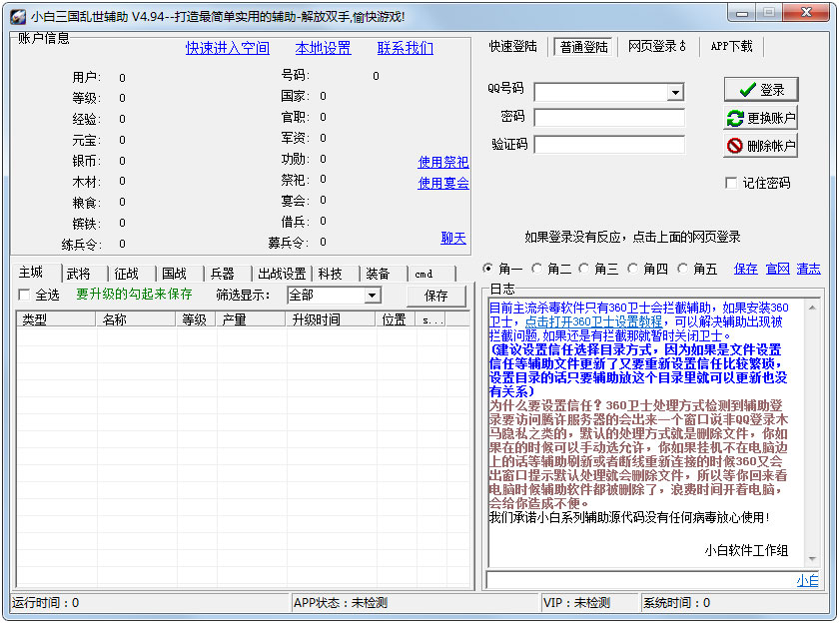840x625 pixels.
Task: Open the QQ号码 dropdown list
Action: tap(675, 92)
